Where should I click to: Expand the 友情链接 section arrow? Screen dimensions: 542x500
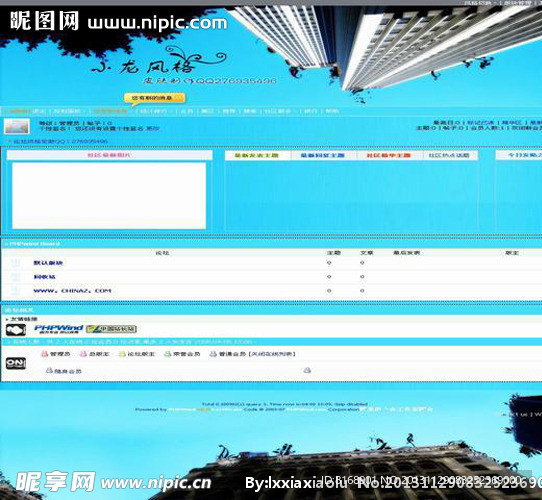point(7,319)
